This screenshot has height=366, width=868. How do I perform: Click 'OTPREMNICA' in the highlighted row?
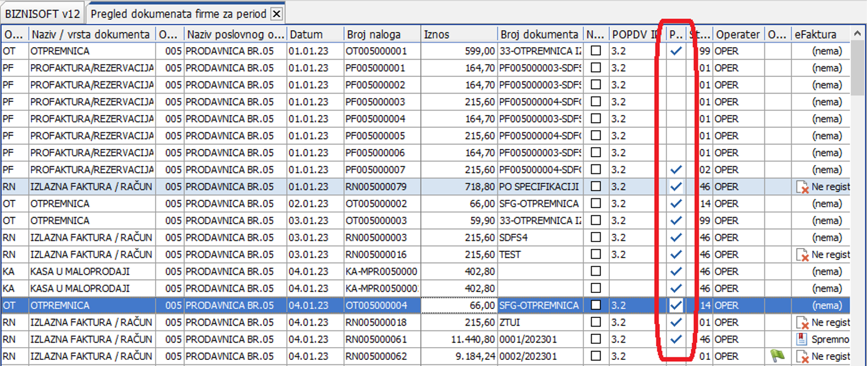pyautogui.click(x=60, y=305)
